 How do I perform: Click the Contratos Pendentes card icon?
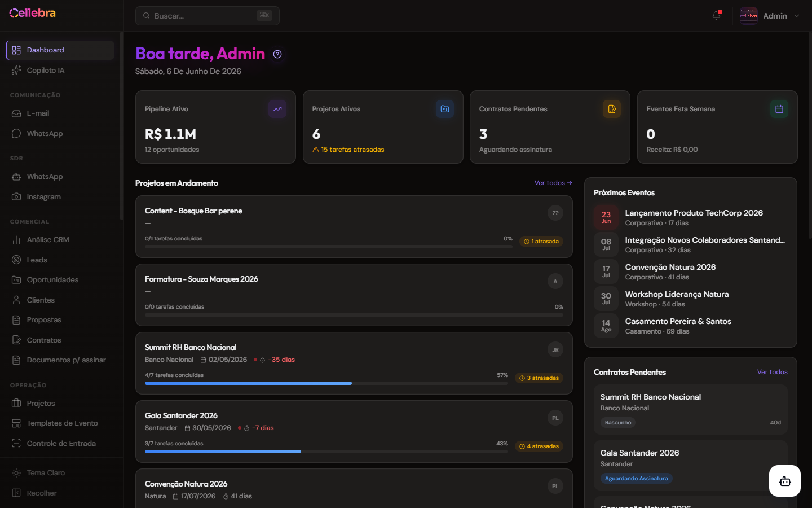coord(612,109)
